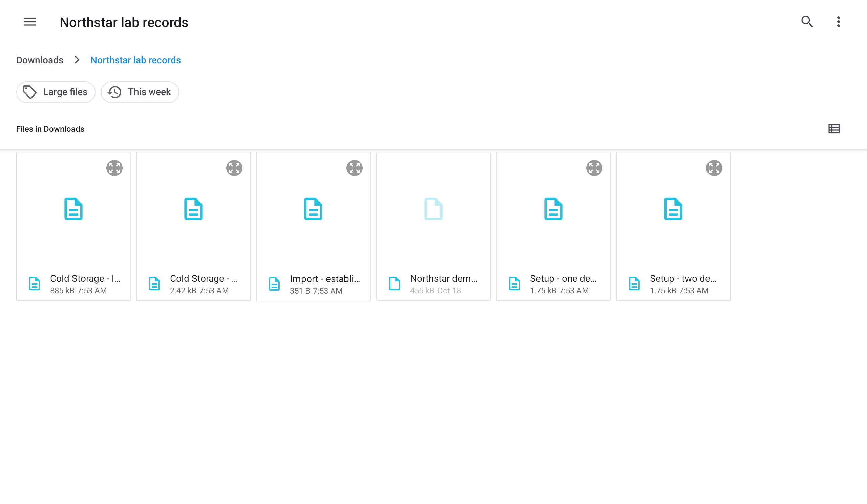Open the hamburger navigation menu
Screen dimensions: 867x504
[29, 22]
